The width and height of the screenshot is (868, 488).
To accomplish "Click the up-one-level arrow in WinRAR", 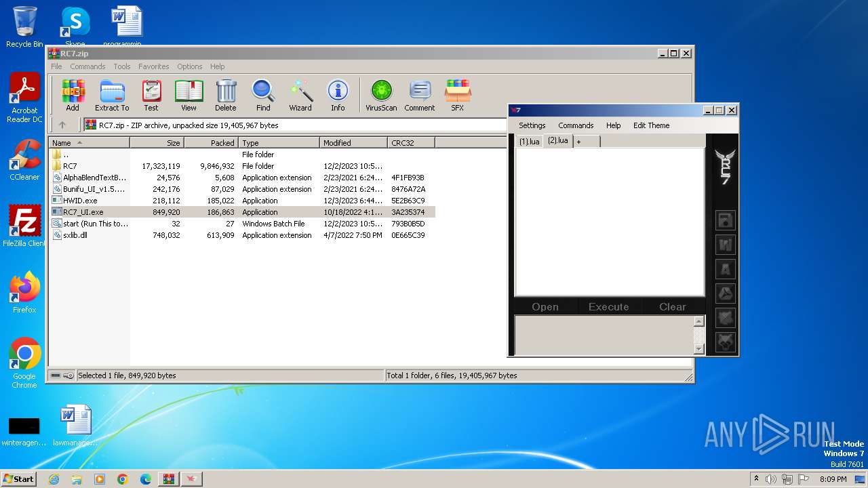I will point(62,125).
